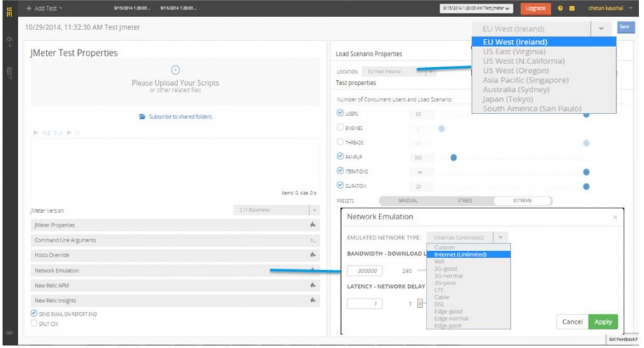Viewport: 644px width, 348px height.
Task: Click the Got Feedback? tab
Action: click(623, 339)
